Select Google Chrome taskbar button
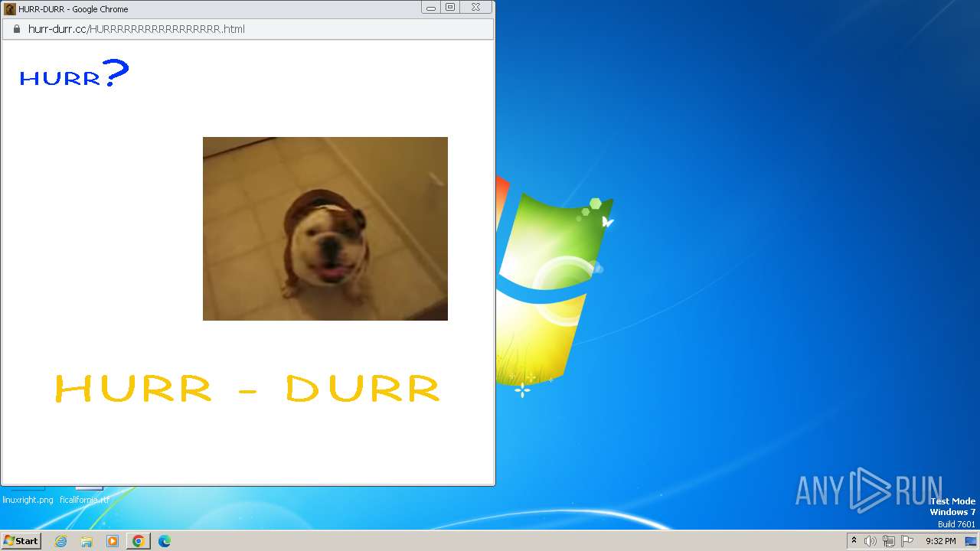Viewport: 980px width, 551px height. pos(138,541)
